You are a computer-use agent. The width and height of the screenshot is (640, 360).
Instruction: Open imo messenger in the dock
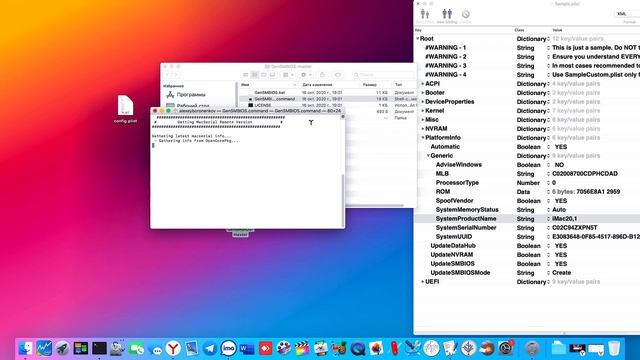tap(229, 348)
